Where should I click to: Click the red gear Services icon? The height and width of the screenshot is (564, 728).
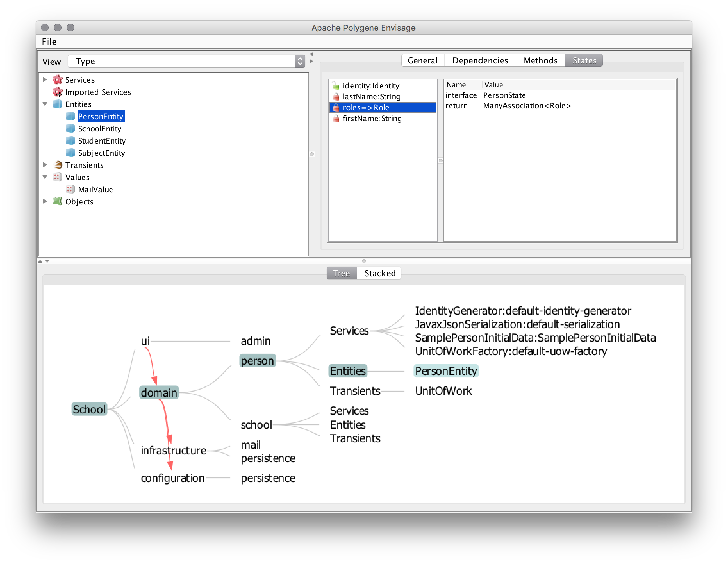pyautogui.click(x=58, y=80)
